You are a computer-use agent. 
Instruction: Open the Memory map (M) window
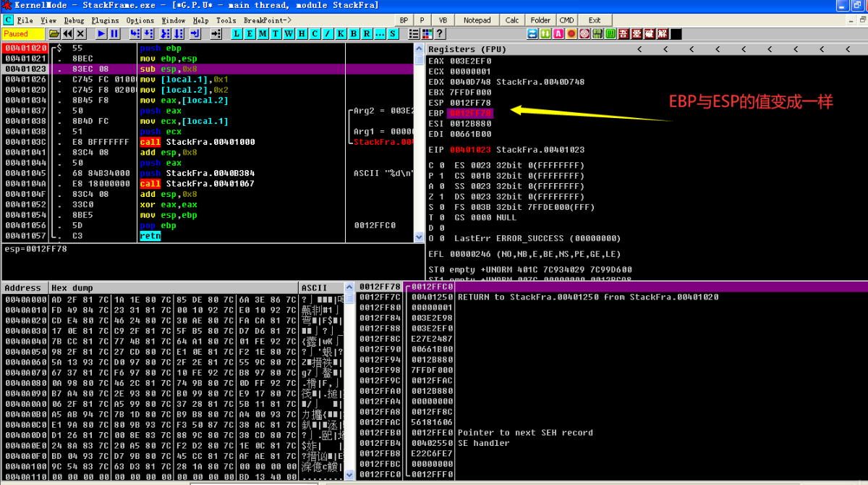[263, 34]
